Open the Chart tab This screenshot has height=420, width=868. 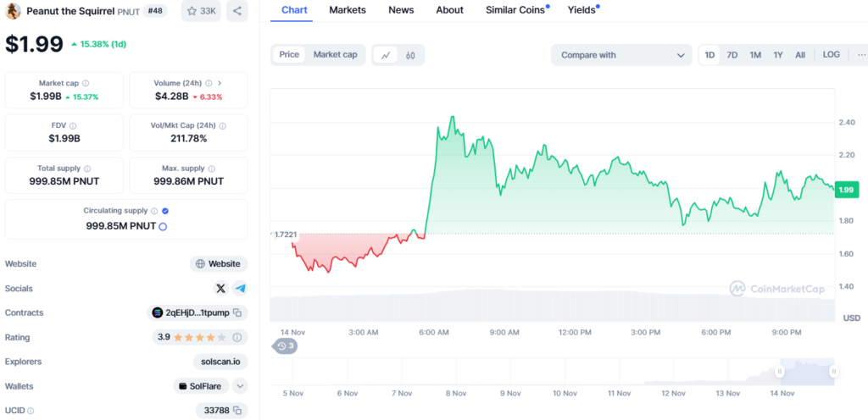click(x=294, y=10)
